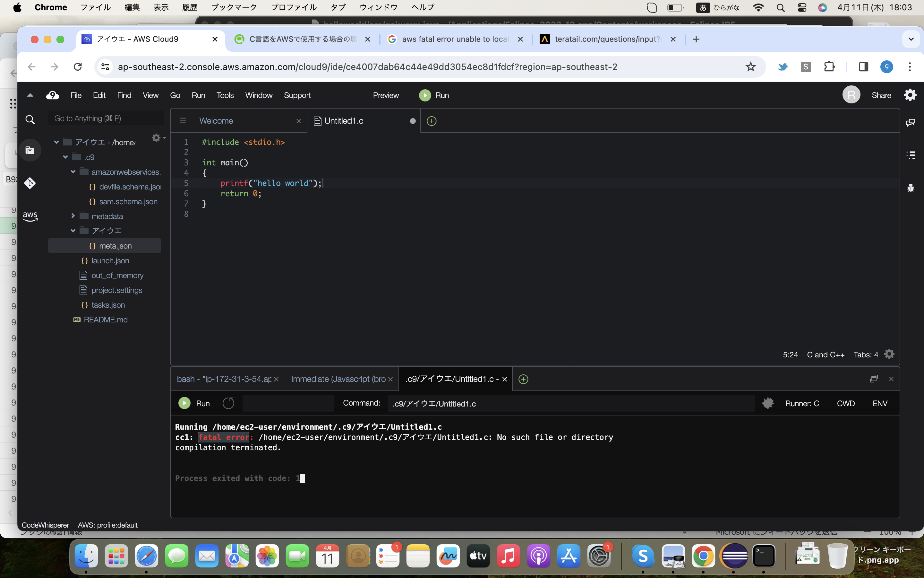924x578 pixels.
Task: Click the Run button in top toolbar
Action: click(x=434, y=95)
